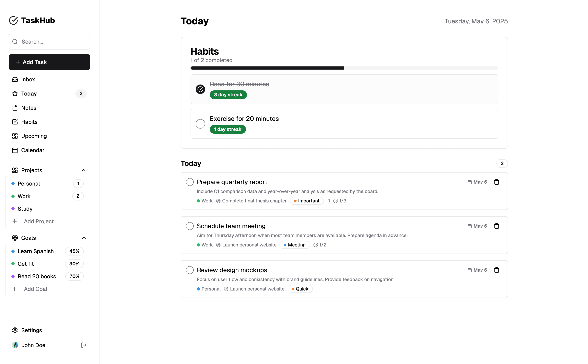Click the Calendar icon in sidebar
588x364 pixels.
click(15, 150)
